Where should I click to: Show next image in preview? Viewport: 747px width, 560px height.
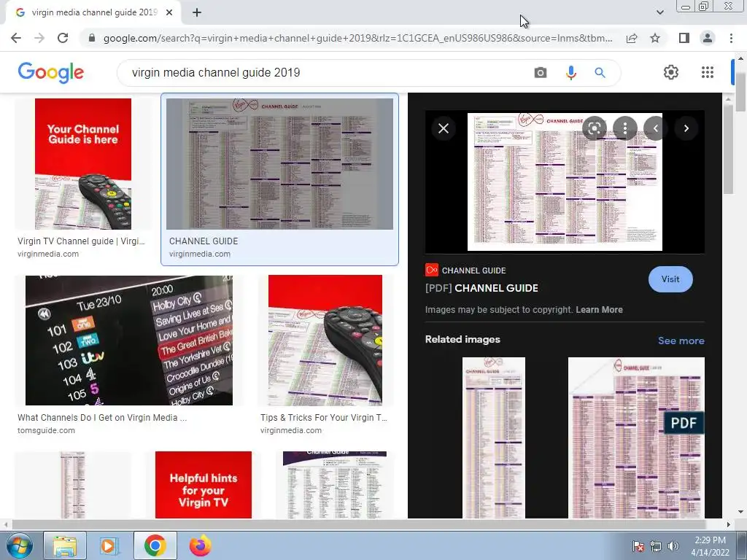pyautogui.click(x=686, y=128)
